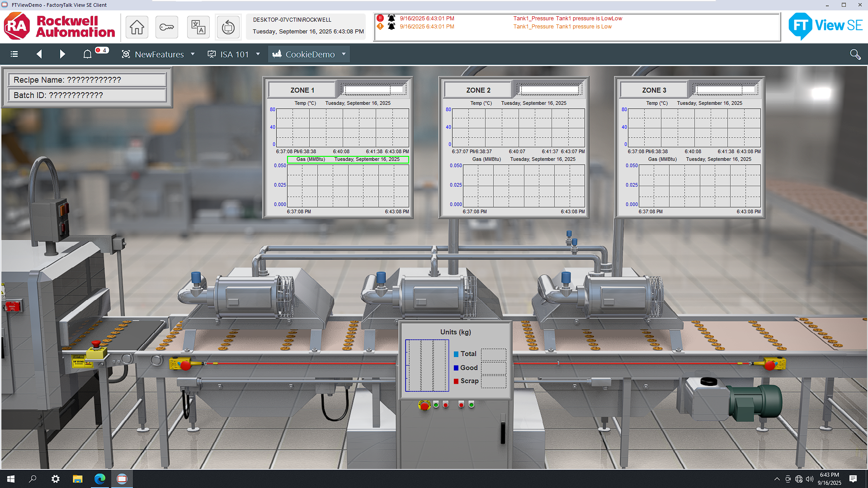Open Windows taskbar search
The height and width of the screenshot is (488, 868).
pyautogui.click(x=33, y=479)
